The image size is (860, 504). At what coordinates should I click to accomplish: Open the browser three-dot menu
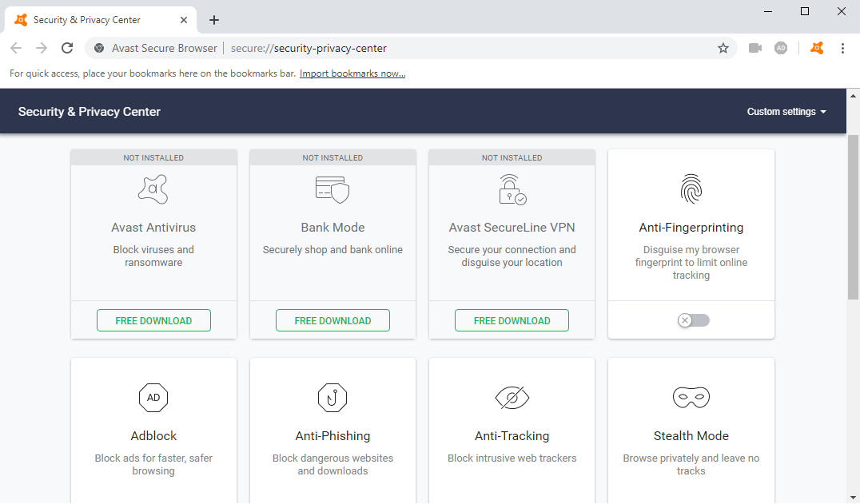pyautogui.click(x=843, y=48)
